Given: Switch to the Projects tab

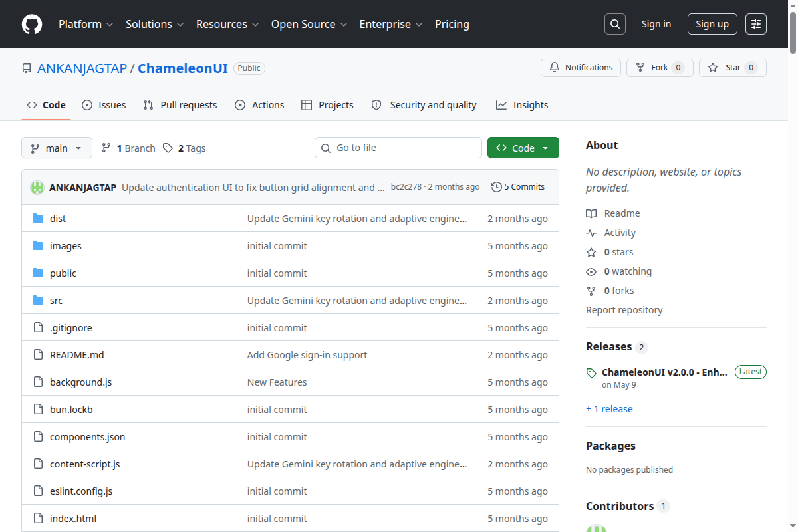Looking at the screenshot, I should [327, 105].
